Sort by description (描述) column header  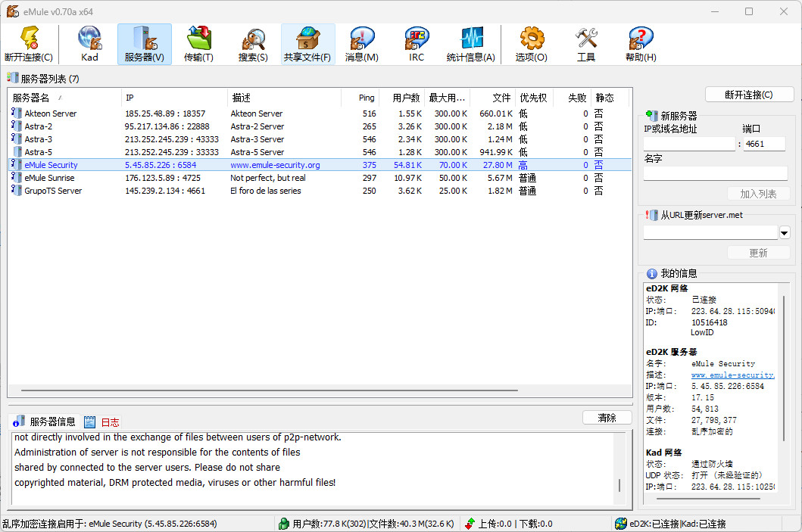[x=284, y=98]
